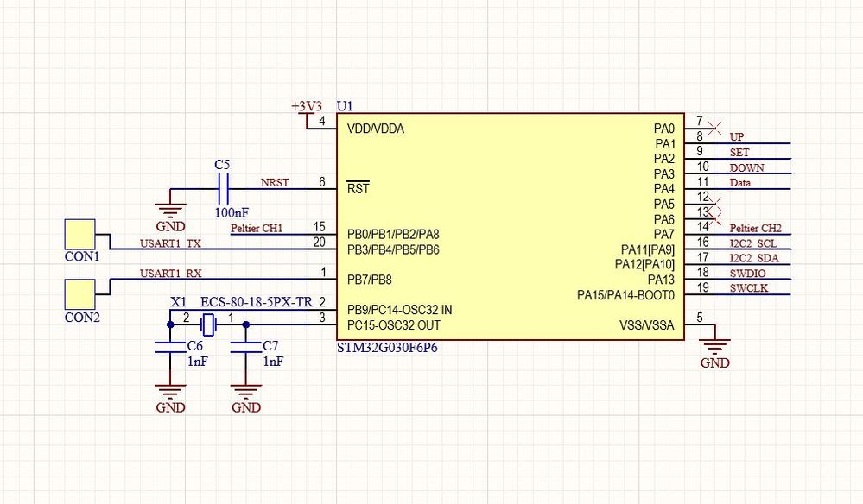Click the USART1_TX net label
The image size is (863, 504).
[x=170, y=243]
